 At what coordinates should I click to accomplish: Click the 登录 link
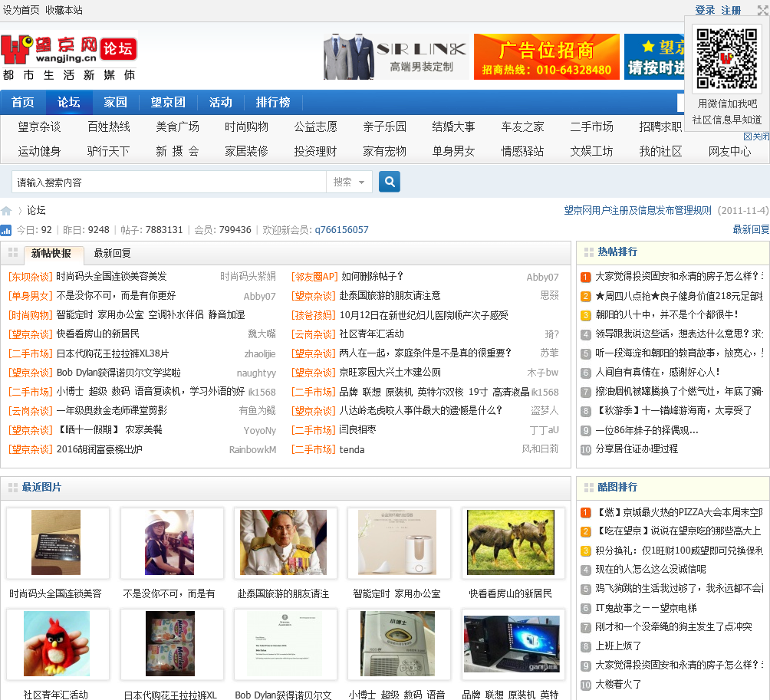tap(705, 10)
